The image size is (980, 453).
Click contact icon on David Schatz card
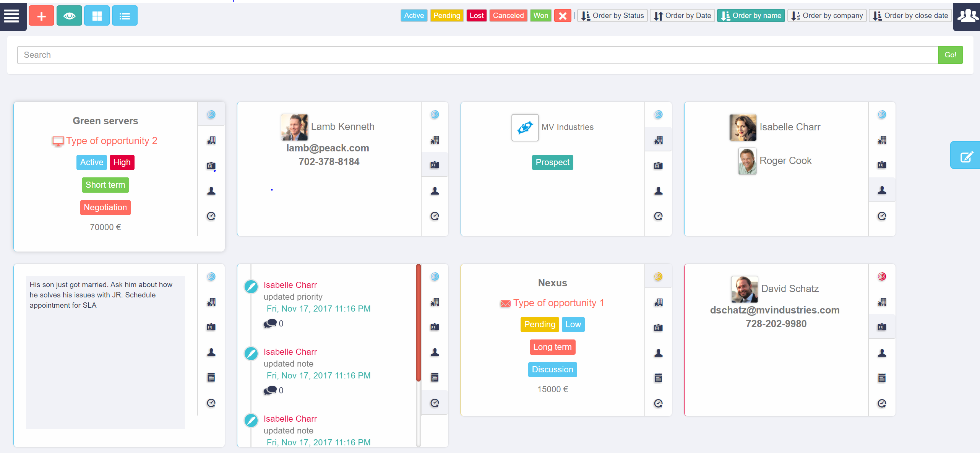coord(882,327)
